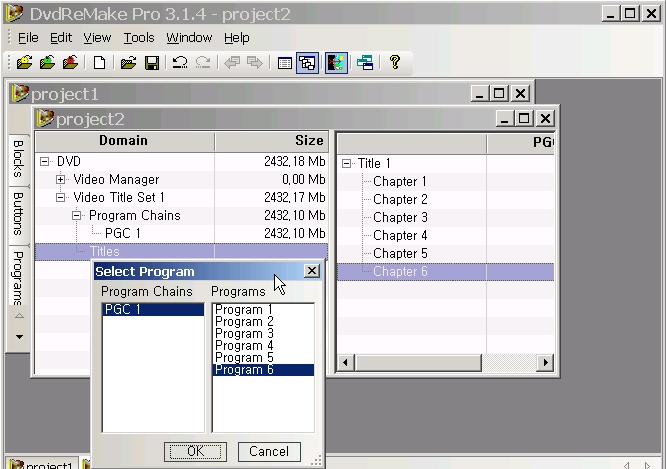The height and width of the screenshot is (469, 666).
Task: Click the red export folder icon
Action: click(x=71, y=62)
